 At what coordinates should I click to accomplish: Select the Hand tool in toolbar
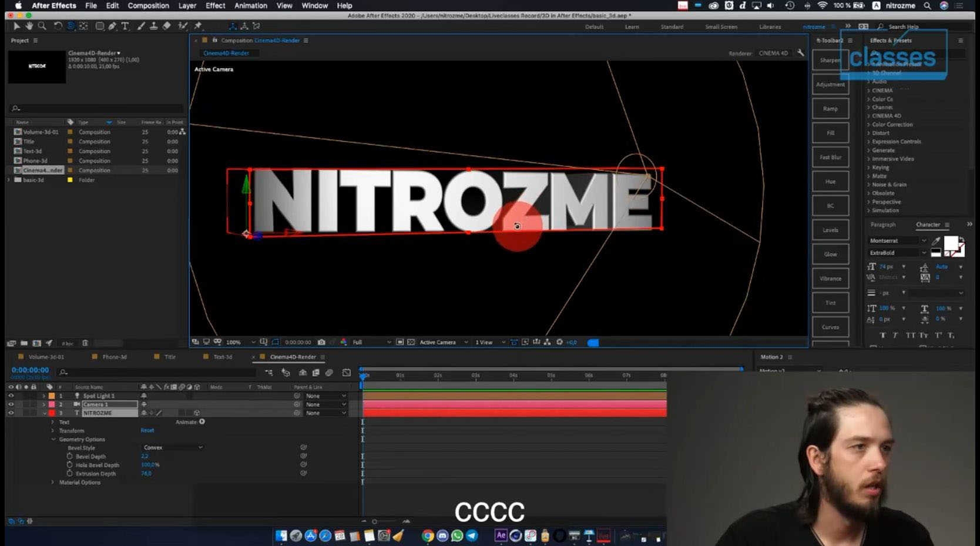coord(29,26)
